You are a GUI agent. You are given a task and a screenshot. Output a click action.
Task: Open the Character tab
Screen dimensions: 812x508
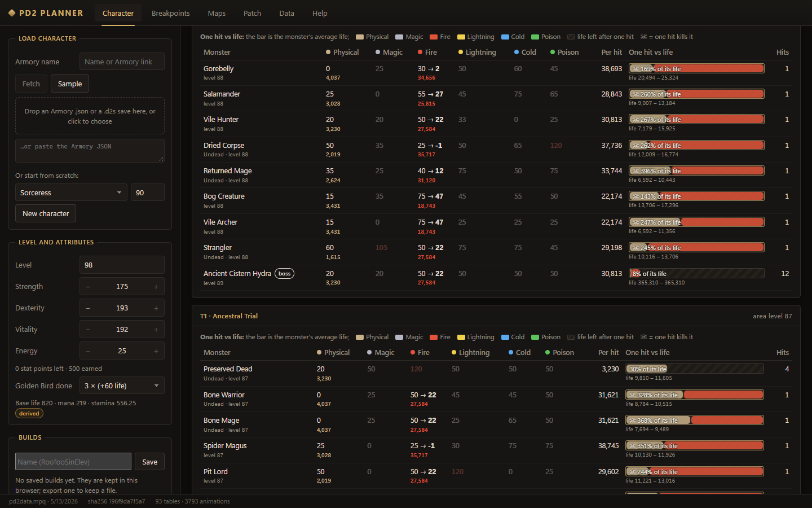[118, 13]
